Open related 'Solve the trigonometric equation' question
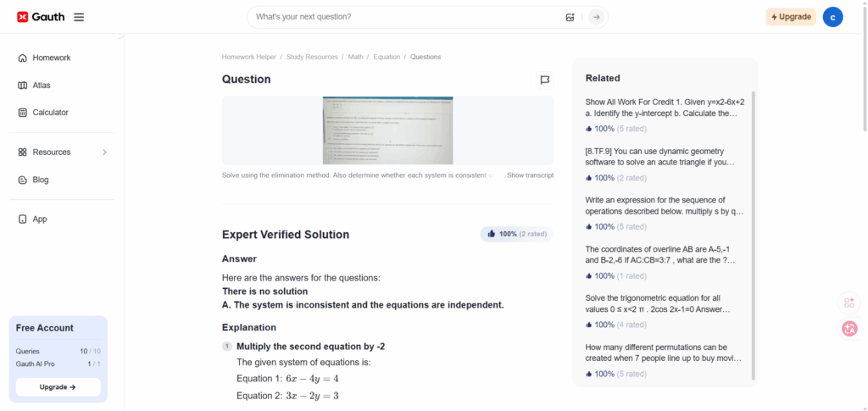This screenshot has height=411, width=868. coord(658,303)
